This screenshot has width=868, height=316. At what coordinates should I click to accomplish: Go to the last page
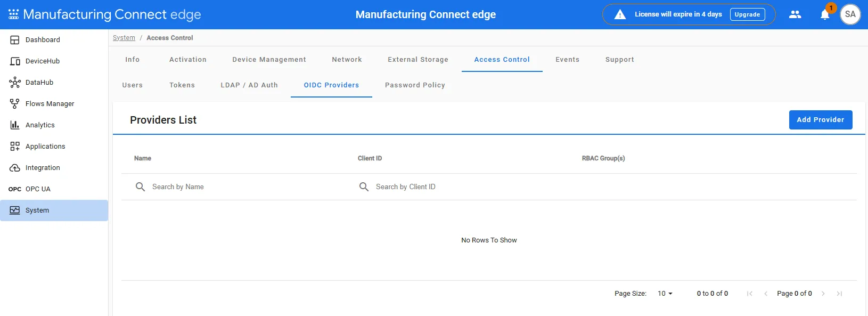coord(839,294)
